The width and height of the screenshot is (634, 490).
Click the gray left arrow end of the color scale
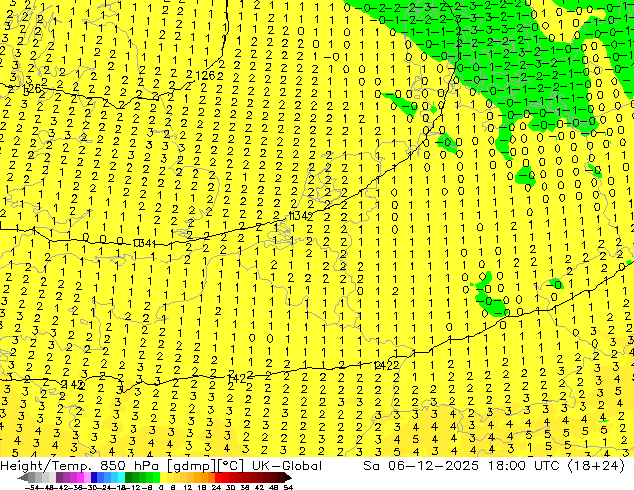(x=23, y=478)
